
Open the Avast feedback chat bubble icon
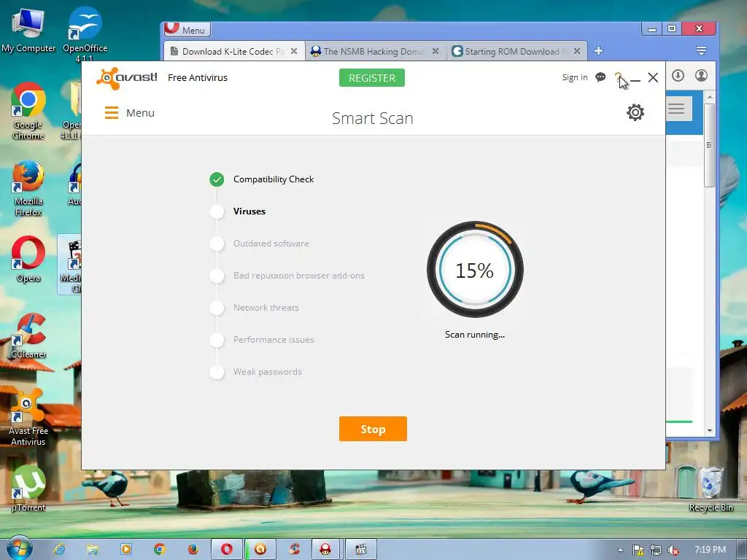[600, 77]
